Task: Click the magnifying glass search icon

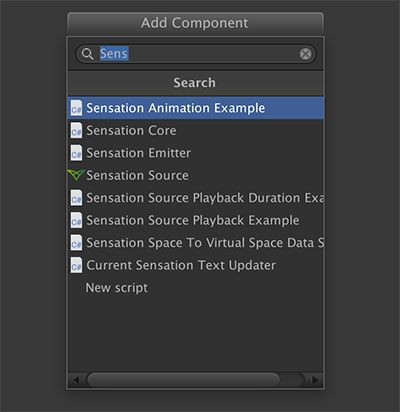Action: pos(88,54)
